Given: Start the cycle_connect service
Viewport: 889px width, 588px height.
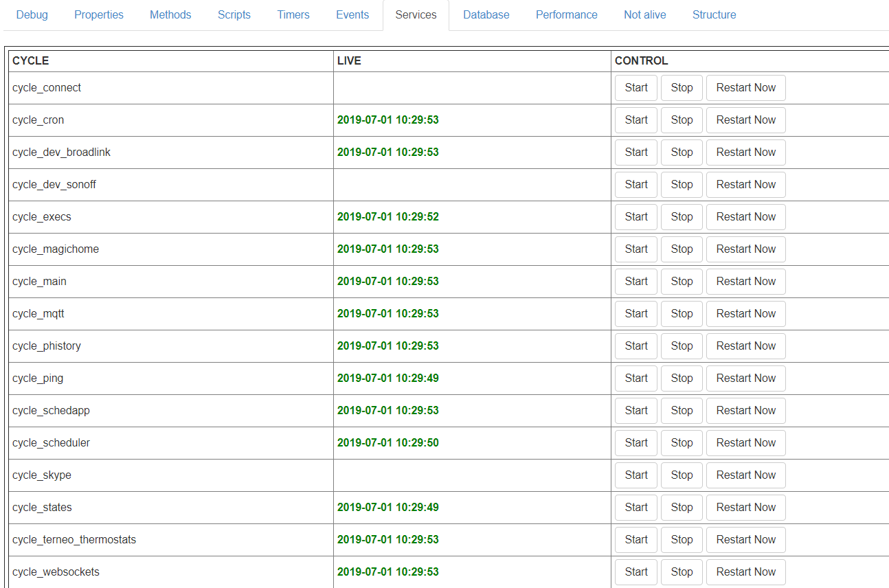Looking at the screenshot, I should pyautogui.click(x=636, y=88).
